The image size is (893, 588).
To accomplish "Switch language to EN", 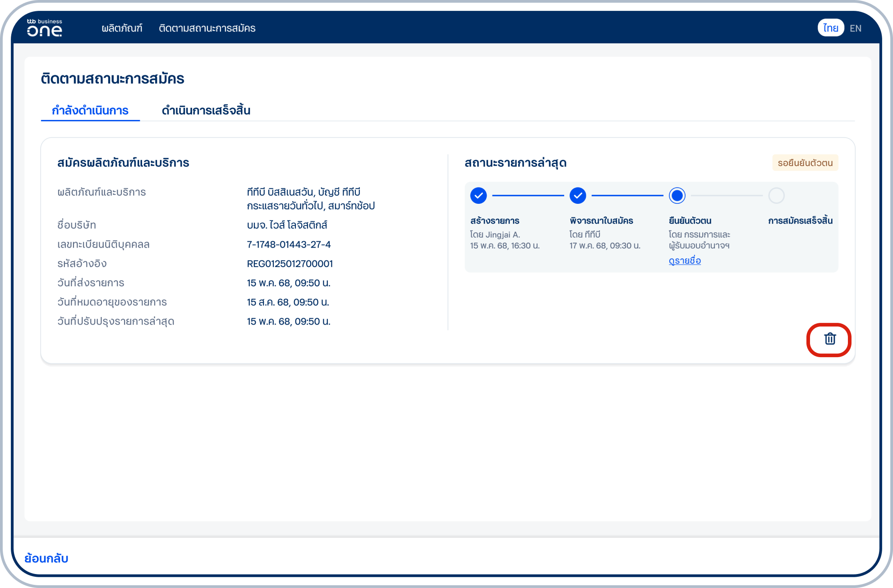I will (x=855, y=28).
